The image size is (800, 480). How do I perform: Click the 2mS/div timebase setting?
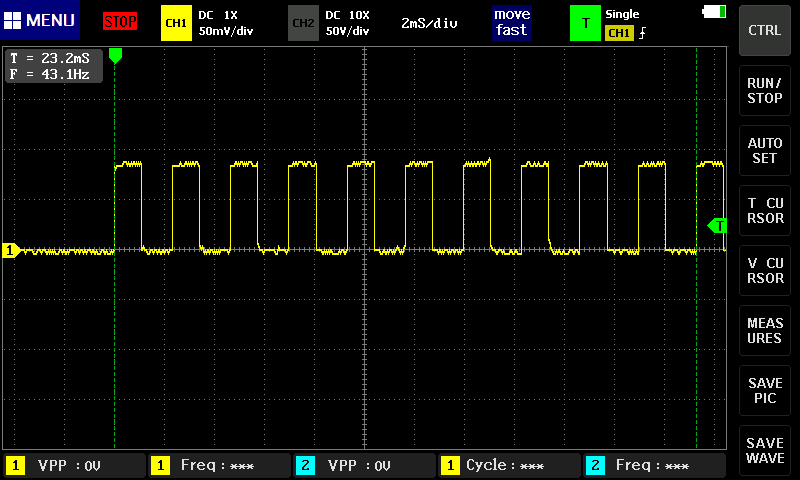tap(429, 23)
